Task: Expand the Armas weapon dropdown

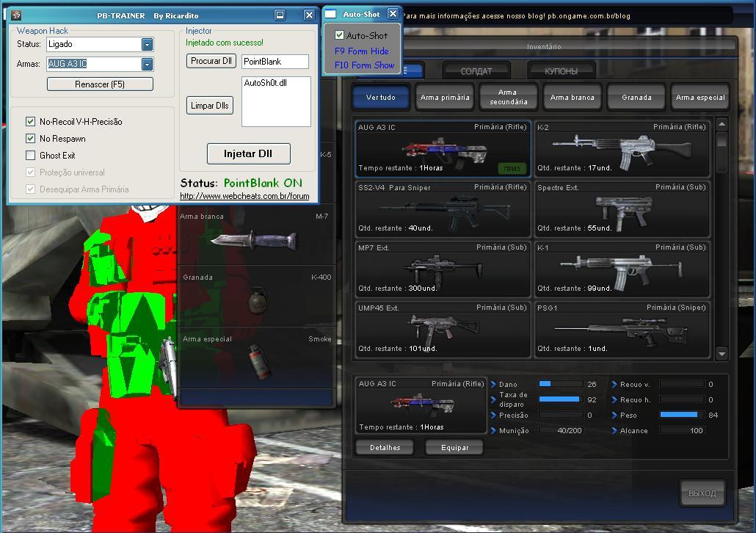Action: [x=147, y=65]
